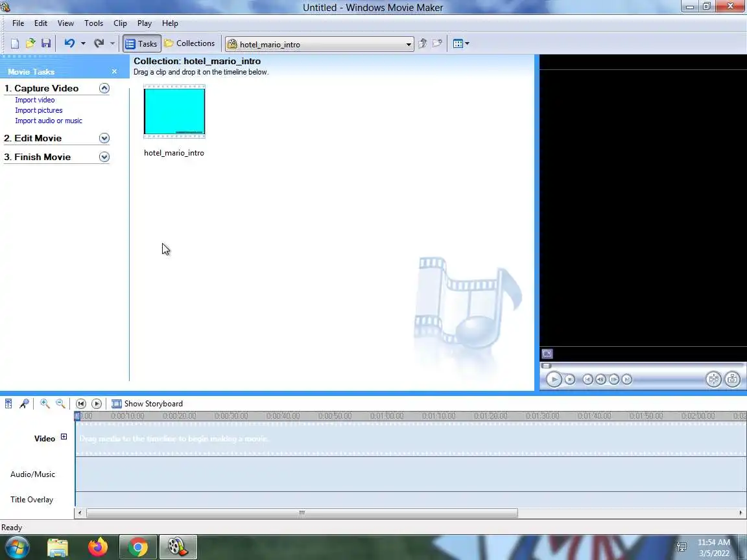Select the hotel_mario_intro clip thumbnail
The width and height of the screenshot is (747, 560).
(x=174, y=112)
